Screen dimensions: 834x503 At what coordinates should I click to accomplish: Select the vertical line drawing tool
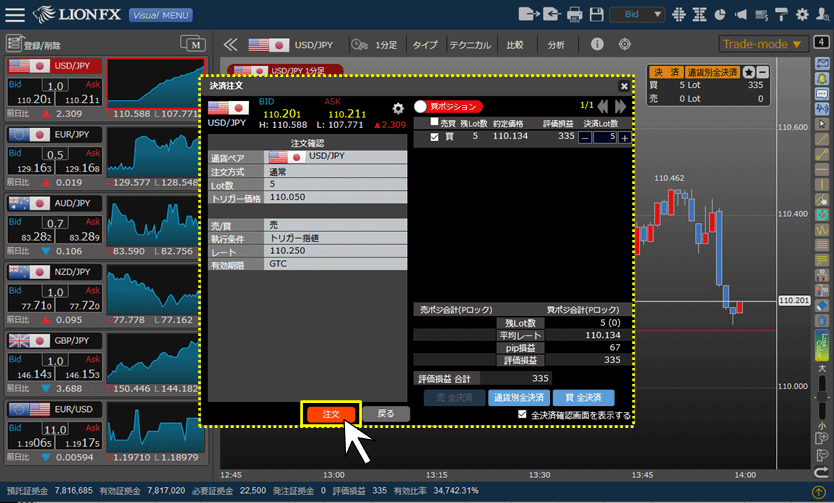[822, 185]
